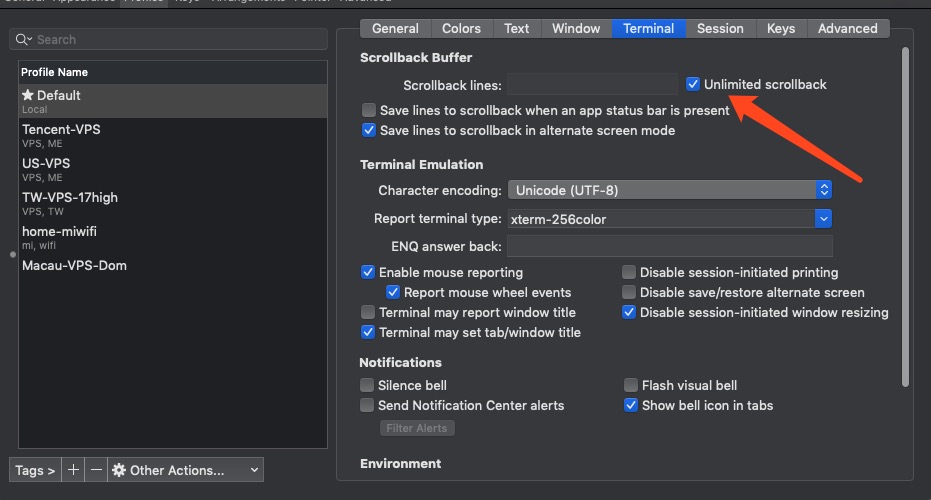This screenshot has height=500, width=931.
Task: Switch to the Colors tab
Action: point(461,29)
